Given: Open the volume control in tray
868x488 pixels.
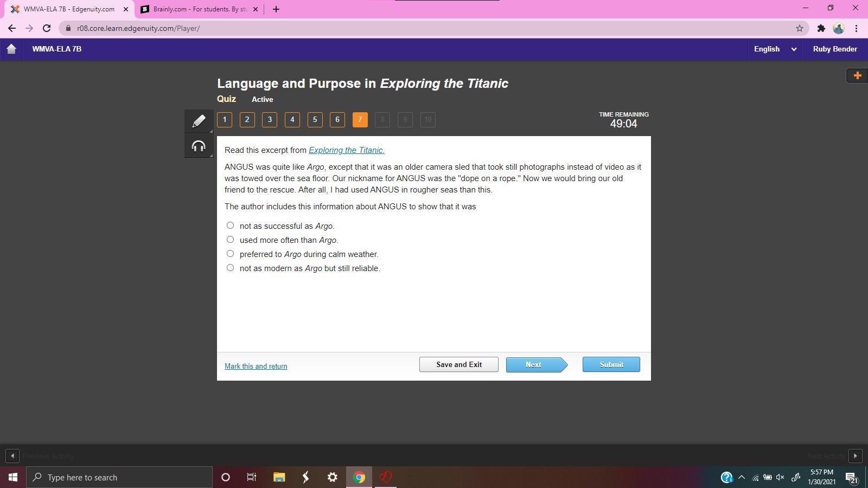Looking at the screenshot, I should tap(780, 477).
